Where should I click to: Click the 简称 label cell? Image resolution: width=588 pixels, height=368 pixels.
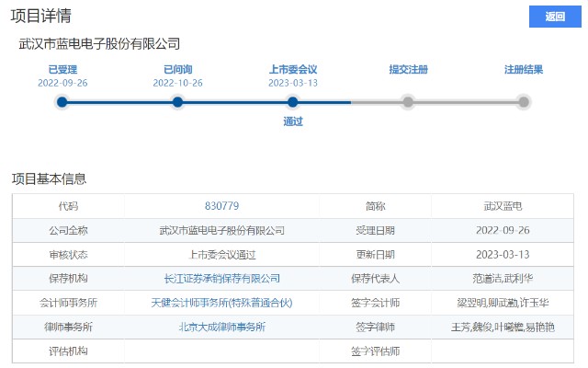pos(375,206)
